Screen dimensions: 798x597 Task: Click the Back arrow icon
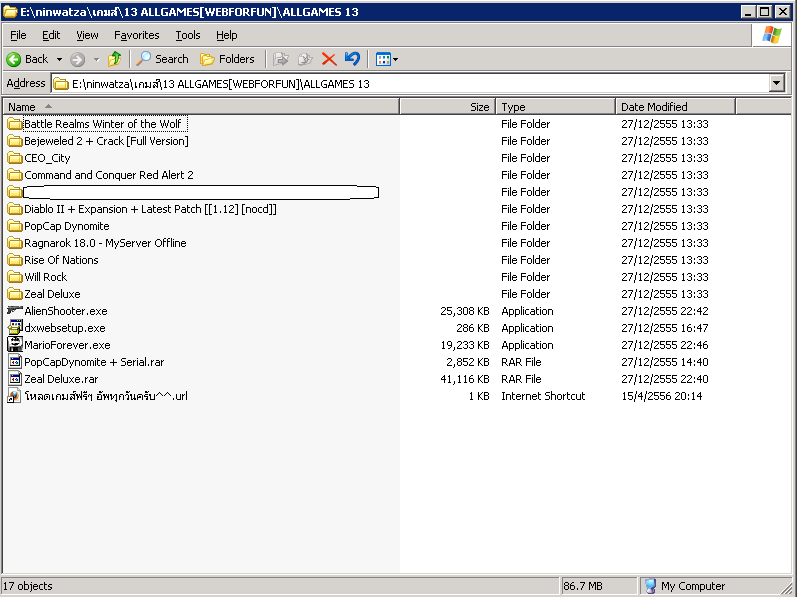pyautogui.click(x=14, y=60)
